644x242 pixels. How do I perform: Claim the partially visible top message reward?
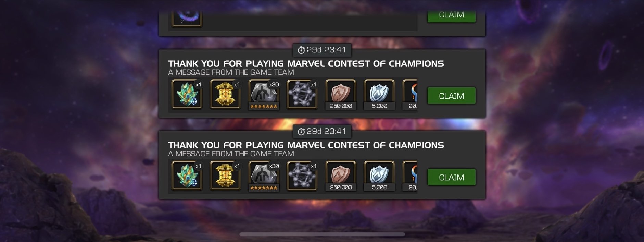(x=451, y=16)
